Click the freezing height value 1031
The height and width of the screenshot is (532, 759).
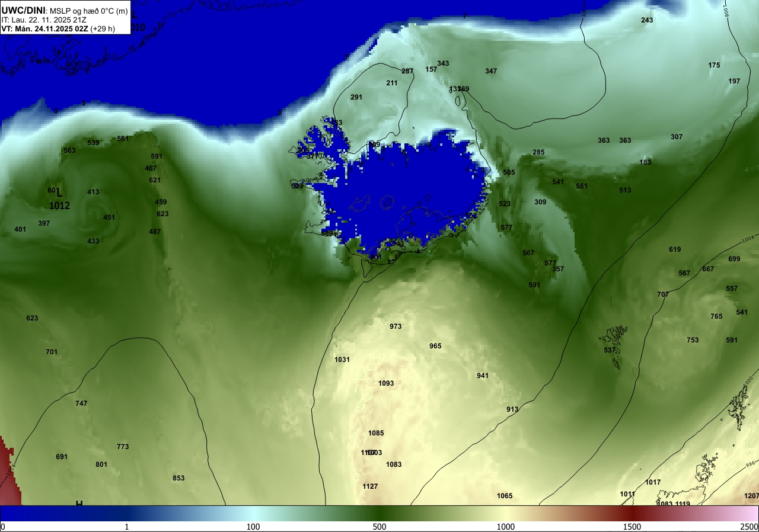[342, 360]
